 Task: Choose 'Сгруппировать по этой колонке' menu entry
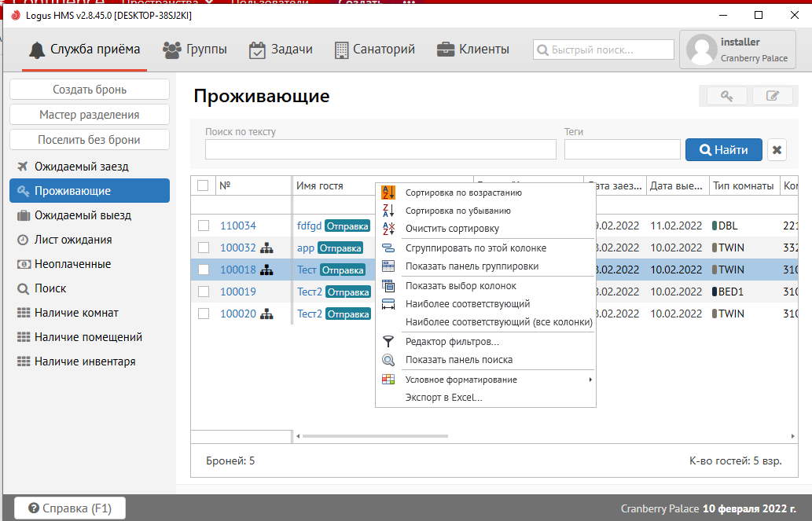tap(476, 248)
